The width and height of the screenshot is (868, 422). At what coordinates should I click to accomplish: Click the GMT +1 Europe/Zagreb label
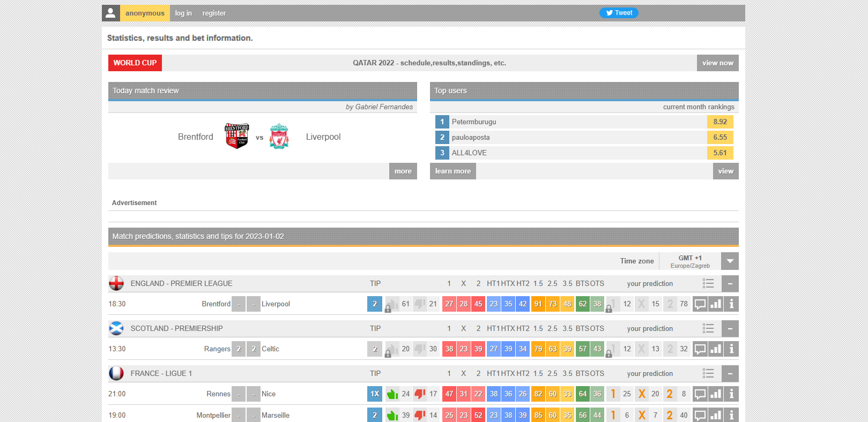point(690,261)
